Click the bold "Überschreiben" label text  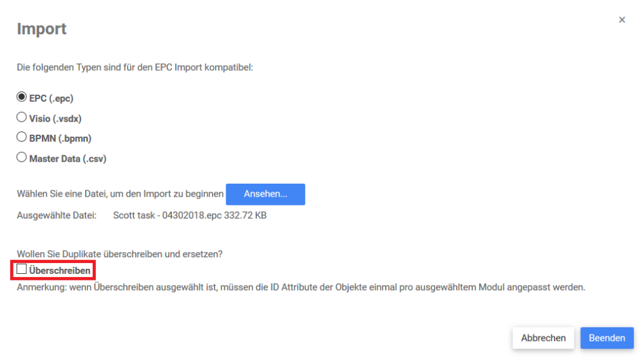tap(60, 271)
